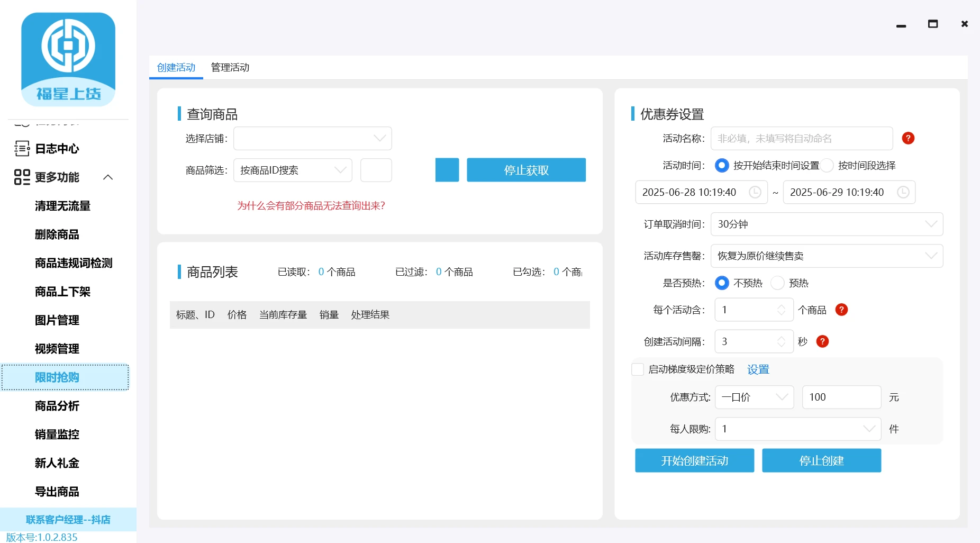Click the 活动名称 input field

coord(802,138)
